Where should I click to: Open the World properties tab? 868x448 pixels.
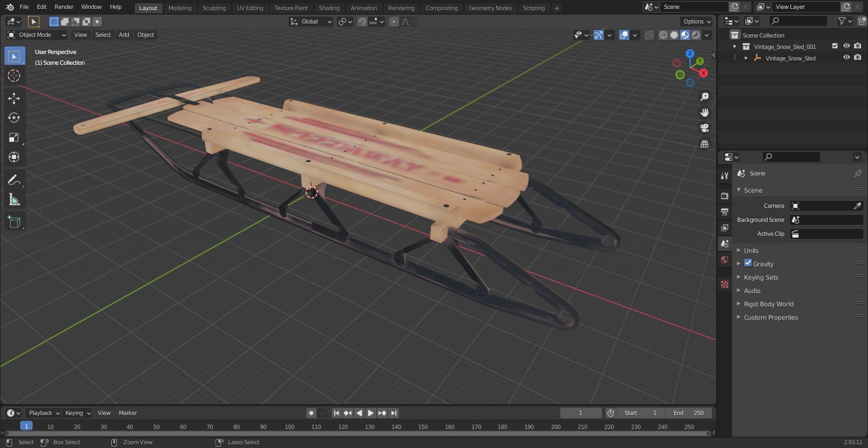click(724, 259)
